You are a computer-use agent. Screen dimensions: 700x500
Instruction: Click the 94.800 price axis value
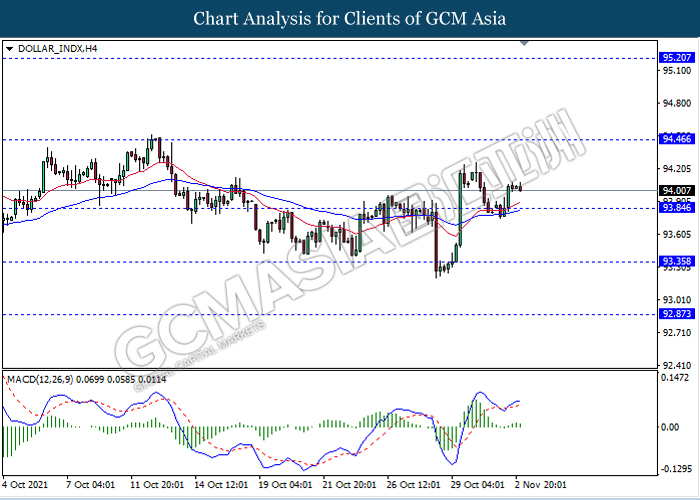pos(677,104)
